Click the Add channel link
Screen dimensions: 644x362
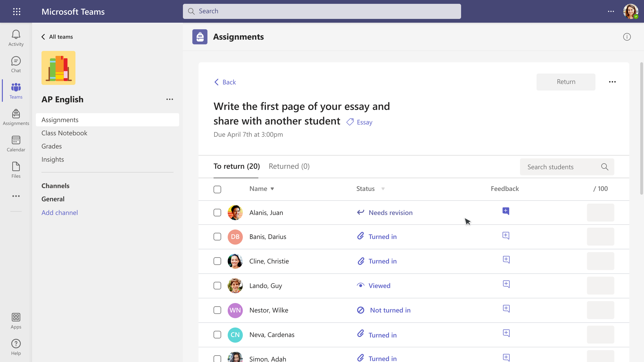[60, 213]
